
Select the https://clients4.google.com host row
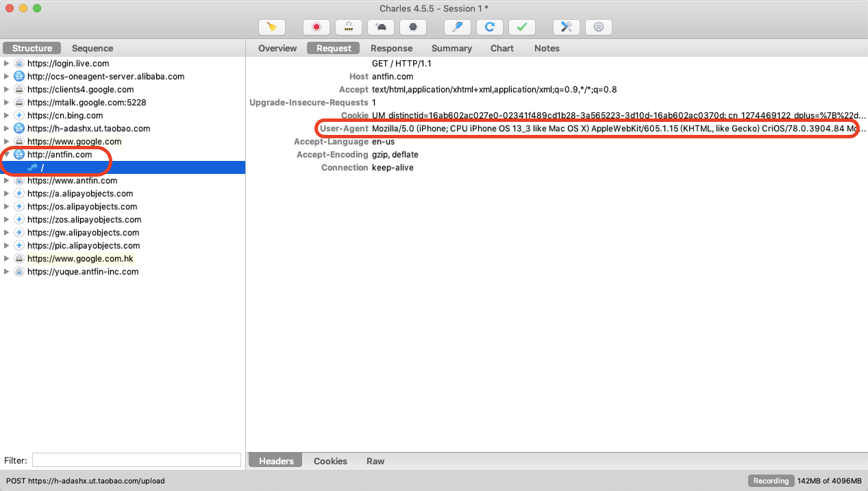[x=123, y=90]
